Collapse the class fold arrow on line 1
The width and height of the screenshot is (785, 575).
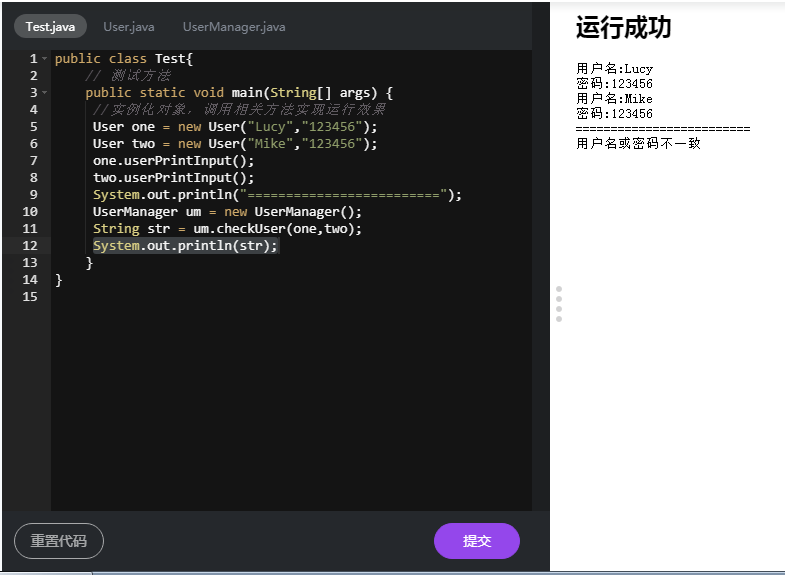[45, 59]
